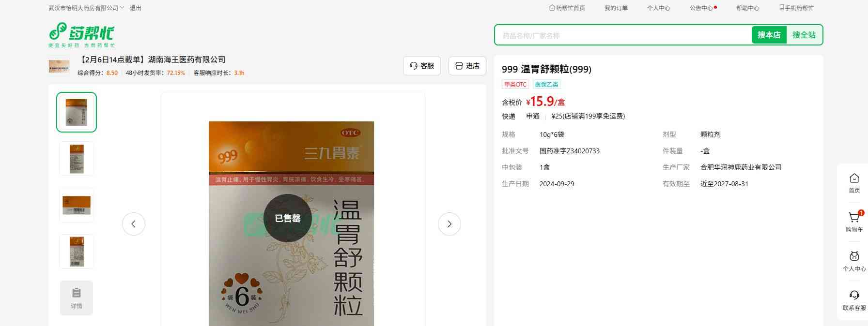Open 公告中心 in top navigation
Image resolution: width=868 pixels, height=326 pixels.
pyautogui.click(x=701, y=8)
